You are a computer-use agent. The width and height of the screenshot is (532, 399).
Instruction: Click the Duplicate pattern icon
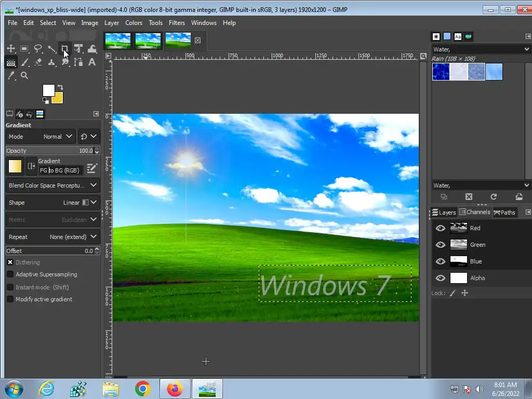444,197
